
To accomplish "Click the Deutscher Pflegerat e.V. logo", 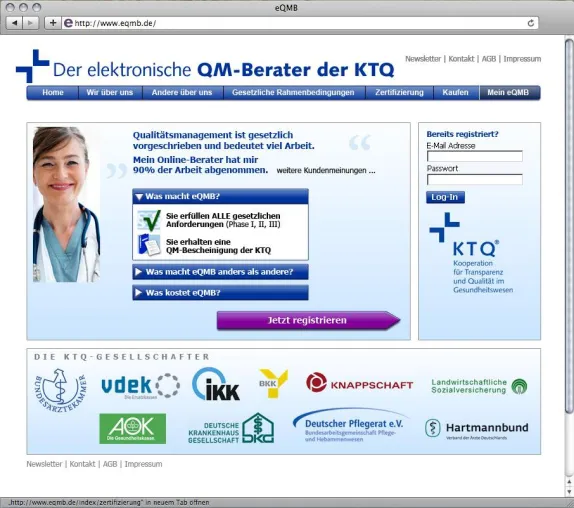I will tap(351, 425).
